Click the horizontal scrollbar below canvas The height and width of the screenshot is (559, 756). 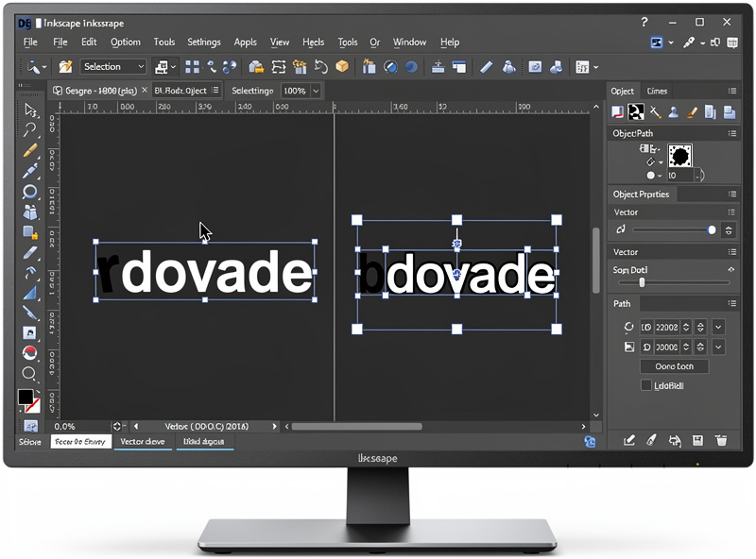pos(357,427)
